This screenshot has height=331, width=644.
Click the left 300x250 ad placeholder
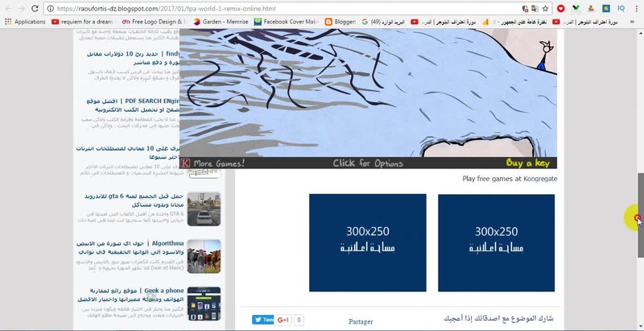(x=368, y=242)
